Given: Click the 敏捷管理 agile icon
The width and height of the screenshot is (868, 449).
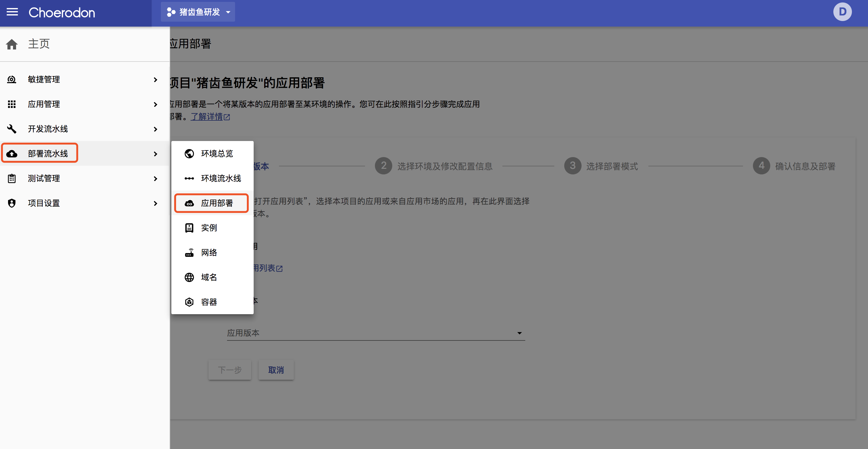Looking at the screenshot, I should click(x=12, y=79).
